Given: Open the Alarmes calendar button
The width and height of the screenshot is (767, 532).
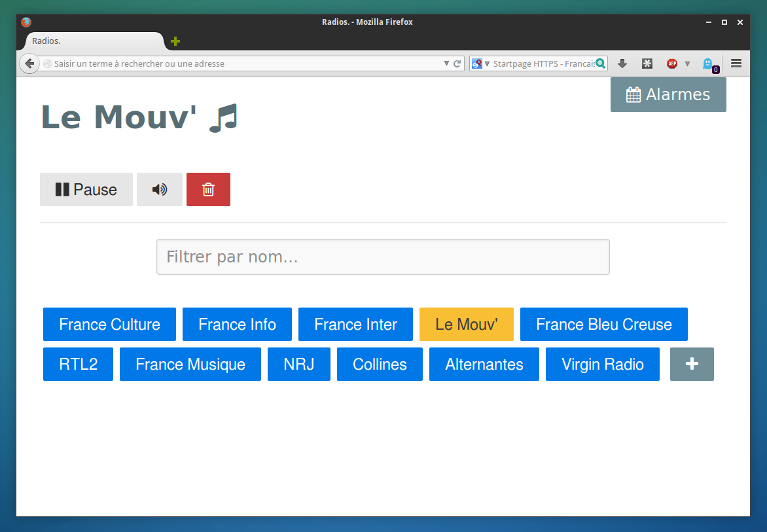Looking at the screenshot, I should point(668,94).
